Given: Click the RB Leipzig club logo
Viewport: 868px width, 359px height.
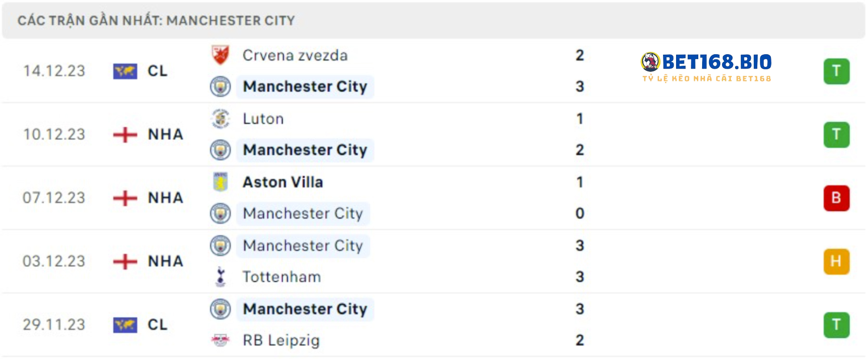Looking at the screenshot, I should tap(220, 340).
